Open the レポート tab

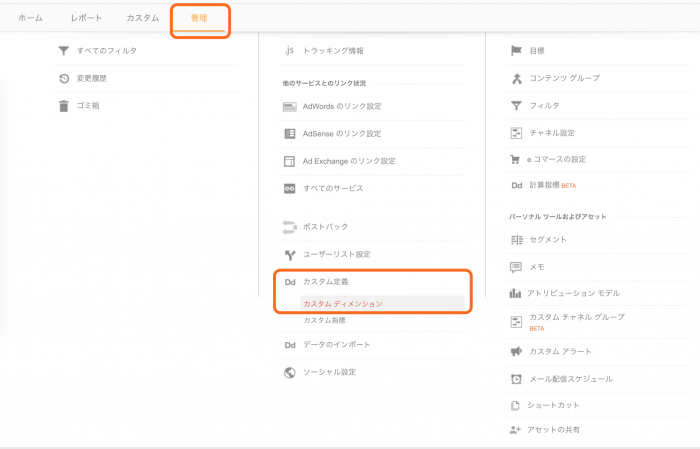pyautogui.click(x=86, y=18)
